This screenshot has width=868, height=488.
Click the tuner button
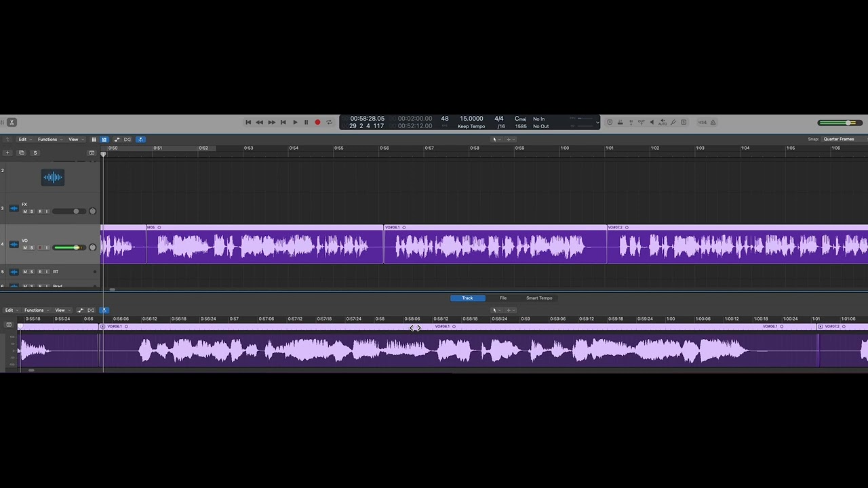pos(673,122)
